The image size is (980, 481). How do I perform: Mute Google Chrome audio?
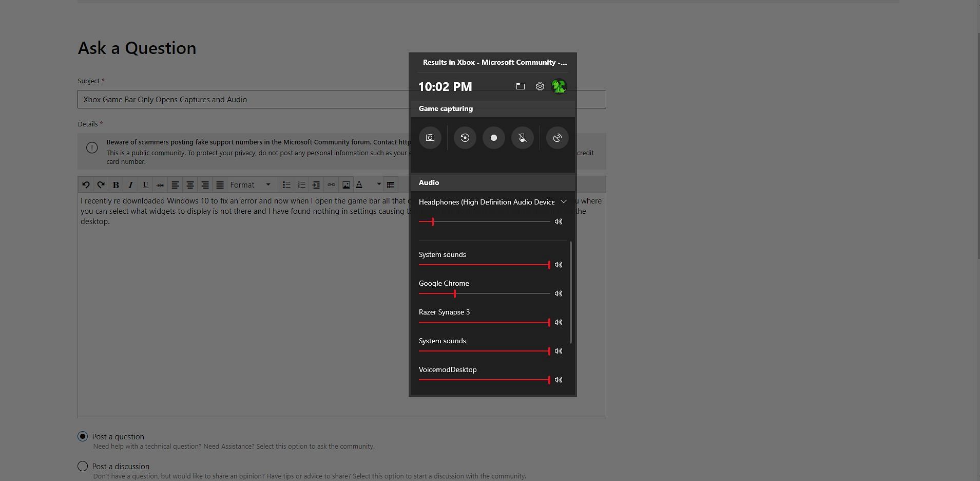(x=559, y=293)
